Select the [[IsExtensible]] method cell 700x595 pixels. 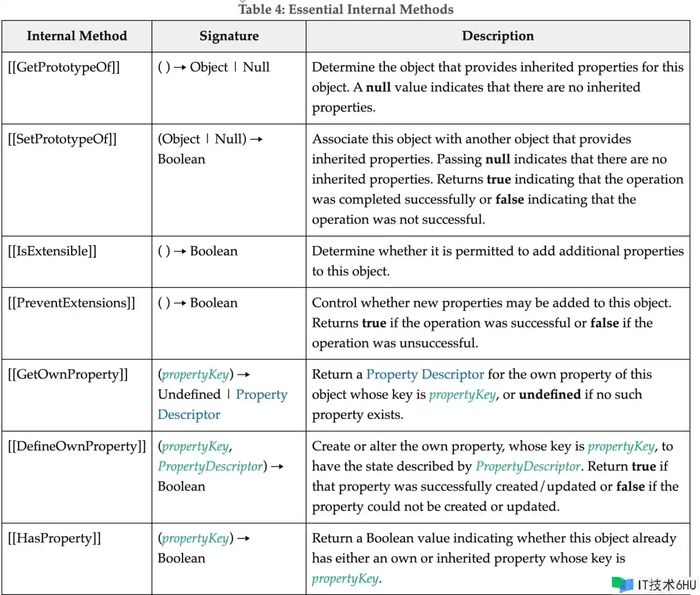point(52,252)
